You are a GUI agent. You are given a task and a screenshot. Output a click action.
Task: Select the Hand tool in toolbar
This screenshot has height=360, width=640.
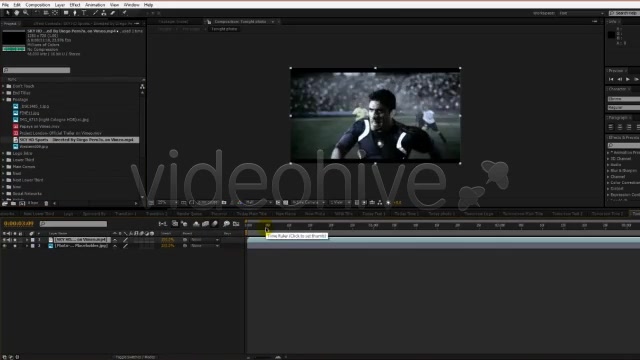[17, 13]
